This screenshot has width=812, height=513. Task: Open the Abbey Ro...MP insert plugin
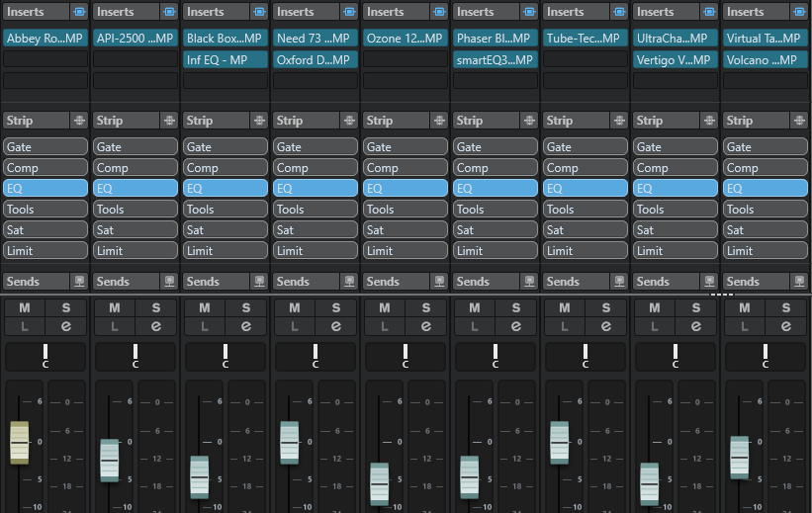(x=45, y=38)
